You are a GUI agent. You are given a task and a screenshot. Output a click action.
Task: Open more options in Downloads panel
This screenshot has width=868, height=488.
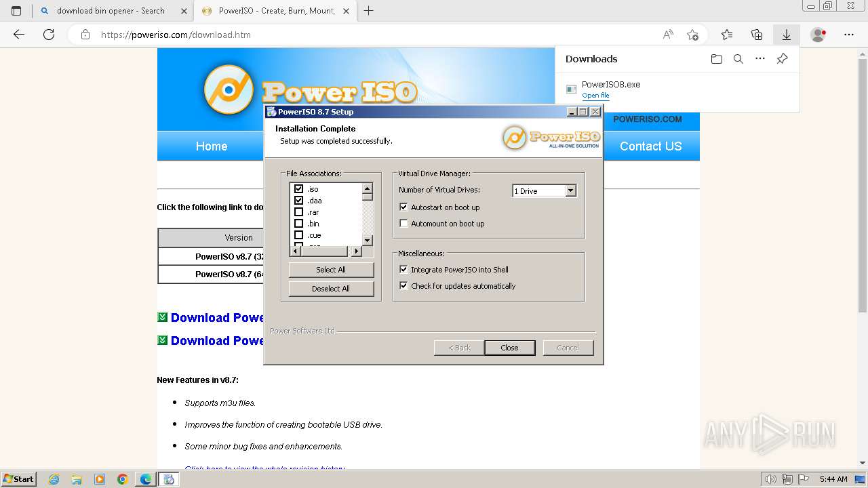pyautogui.click(x=760, y=59)
